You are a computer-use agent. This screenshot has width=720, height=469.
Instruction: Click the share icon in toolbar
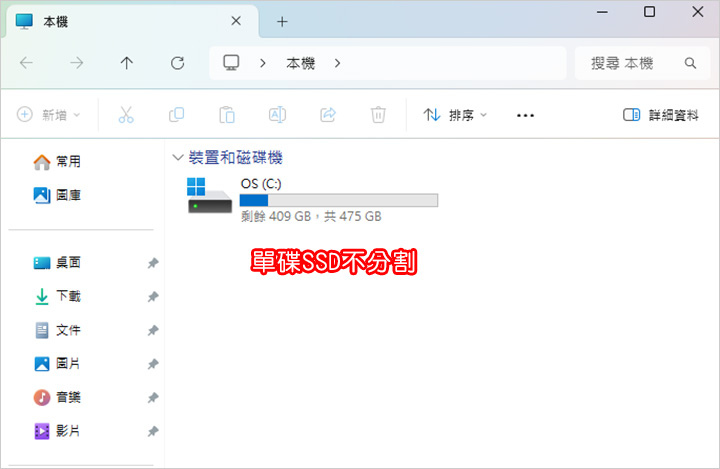[328, 115]
